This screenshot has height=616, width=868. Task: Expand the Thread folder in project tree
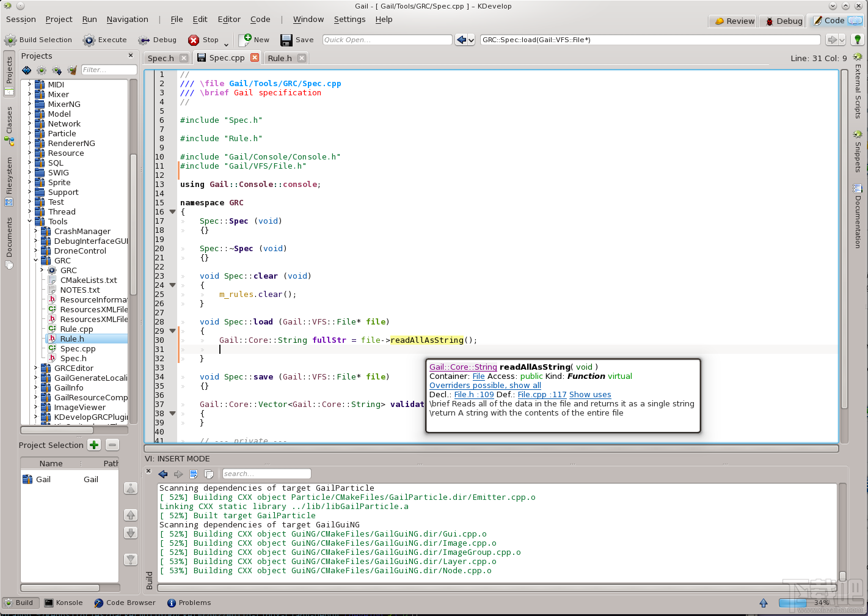(x=29, y=211)
